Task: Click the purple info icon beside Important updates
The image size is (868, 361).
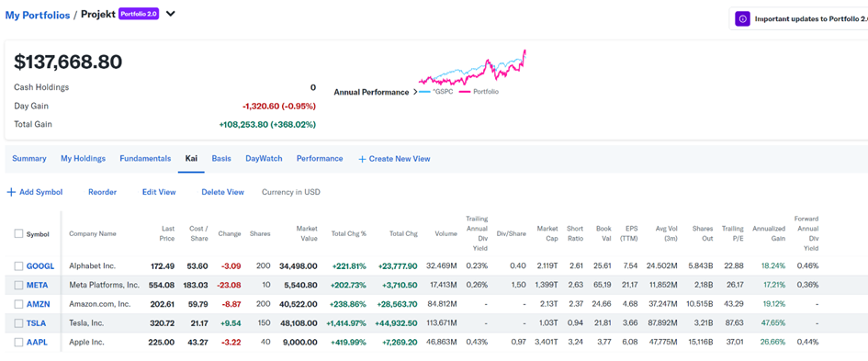Action: click(x=742, y=18)
